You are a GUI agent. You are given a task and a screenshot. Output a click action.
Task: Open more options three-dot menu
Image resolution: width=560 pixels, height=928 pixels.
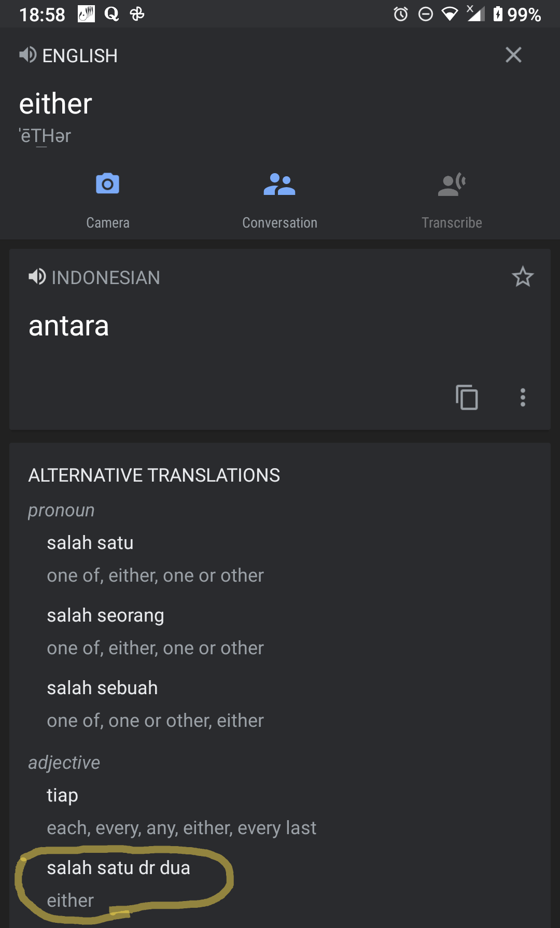(523, 397)
